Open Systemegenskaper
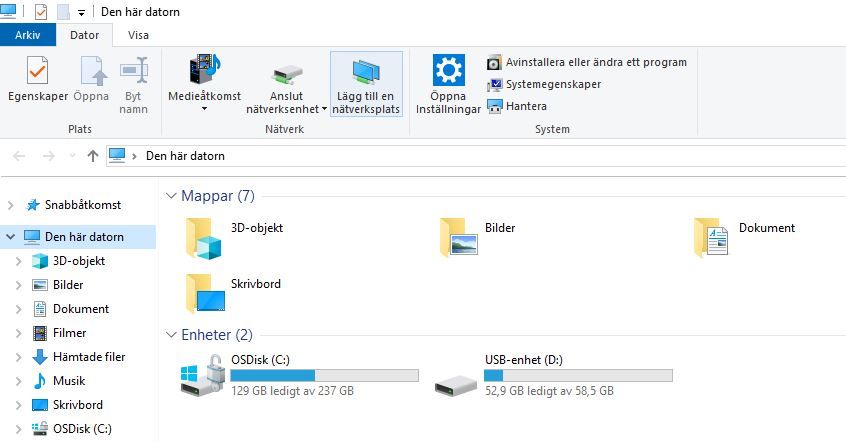 pyautogui.click(x=544, y=85)
